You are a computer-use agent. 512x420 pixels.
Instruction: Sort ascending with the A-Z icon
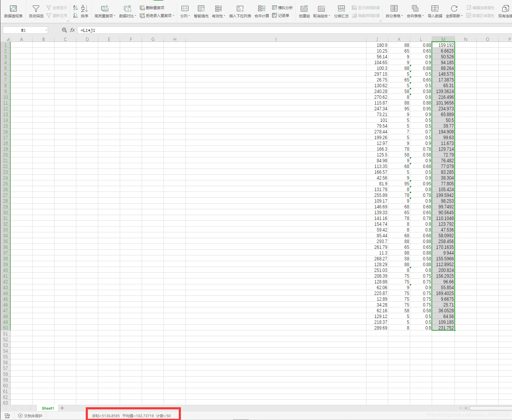(75, 8)
